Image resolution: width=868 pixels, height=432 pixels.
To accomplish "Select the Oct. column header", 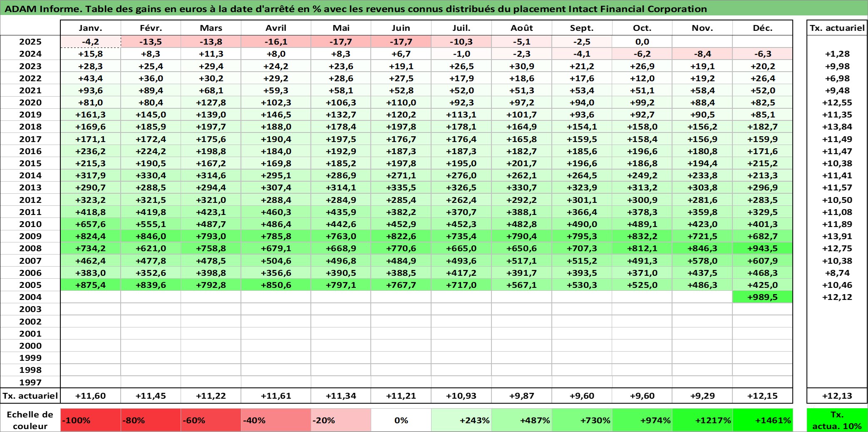I will point(642,28).
